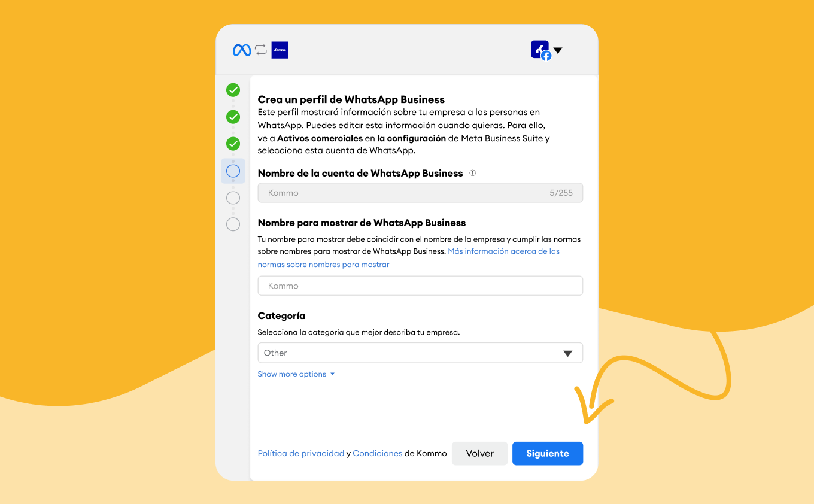This screenshot has width=814, height=504.
Task: Click the WhatsApp Business account name field
Action: [x=420, y=193]
